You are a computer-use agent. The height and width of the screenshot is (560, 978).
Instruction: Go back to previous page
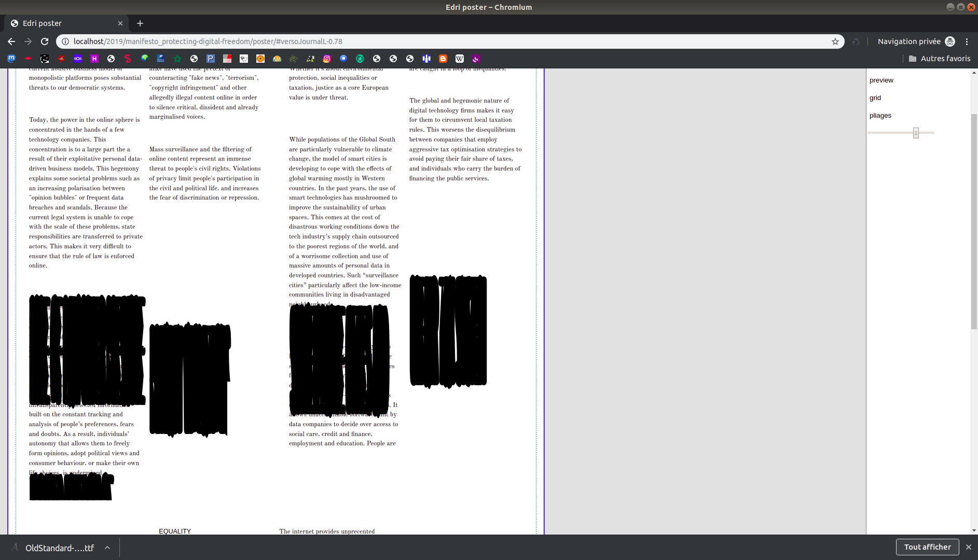[11, 41]
